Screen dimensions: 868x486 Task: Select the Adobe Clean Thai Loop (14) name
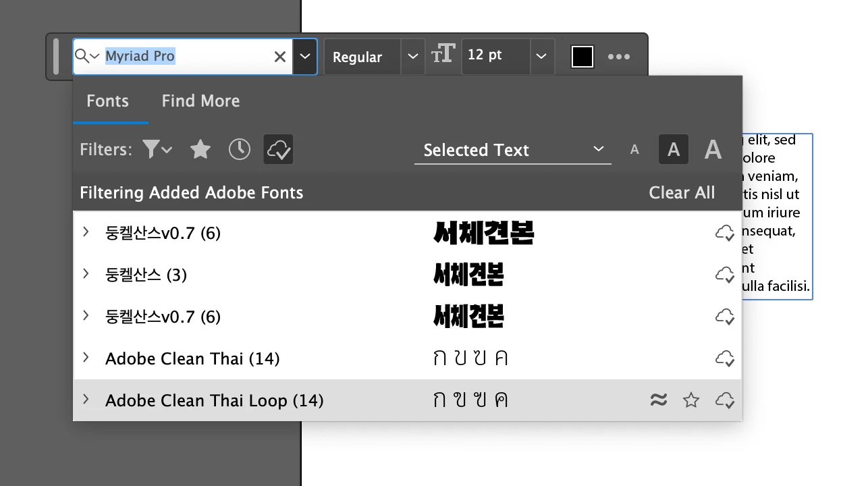click(x=215, y=400)
